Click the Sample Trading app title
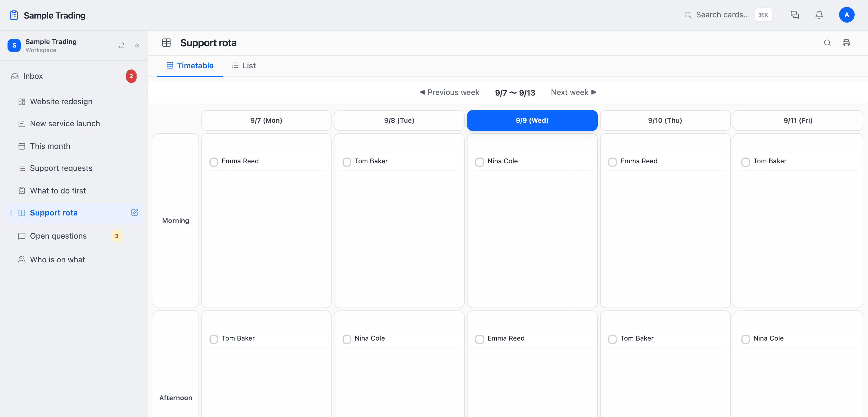 click(x=55, y=15)
